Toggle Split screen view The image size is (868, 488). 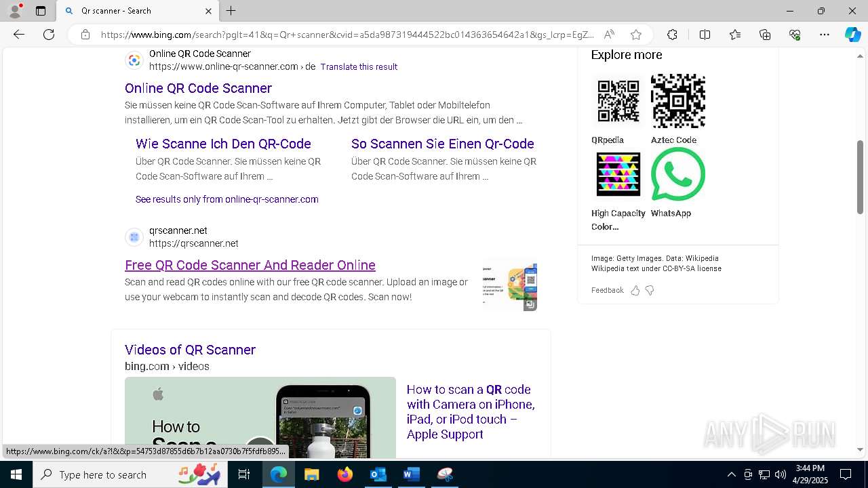pos(705,35)
